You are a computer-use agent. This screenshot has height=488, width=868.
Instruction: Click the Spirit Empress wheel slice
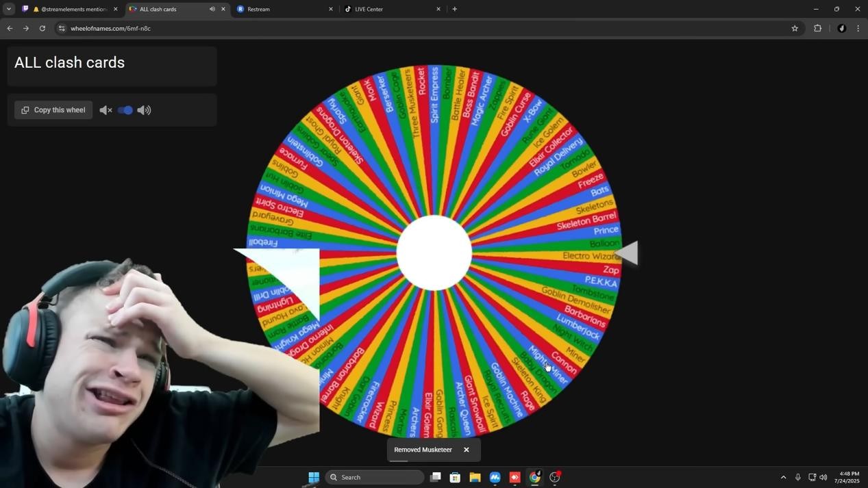click(434, 94)
